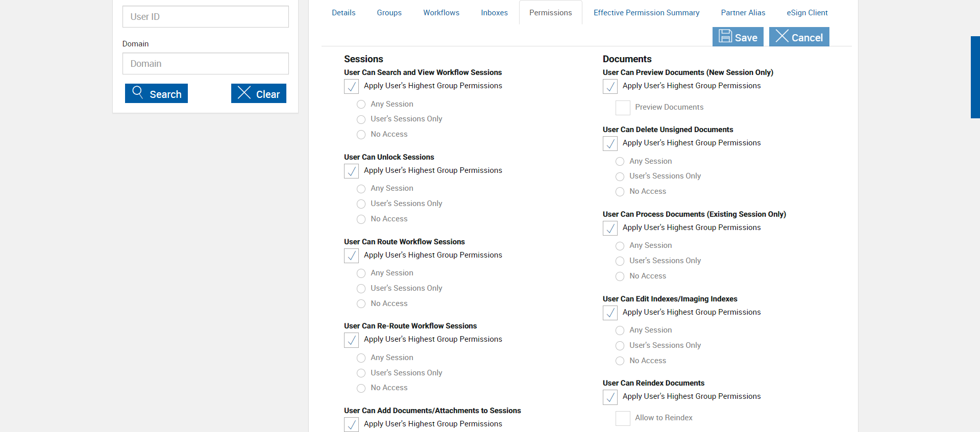Open the eSign Client tab

(x=807, y=13)
